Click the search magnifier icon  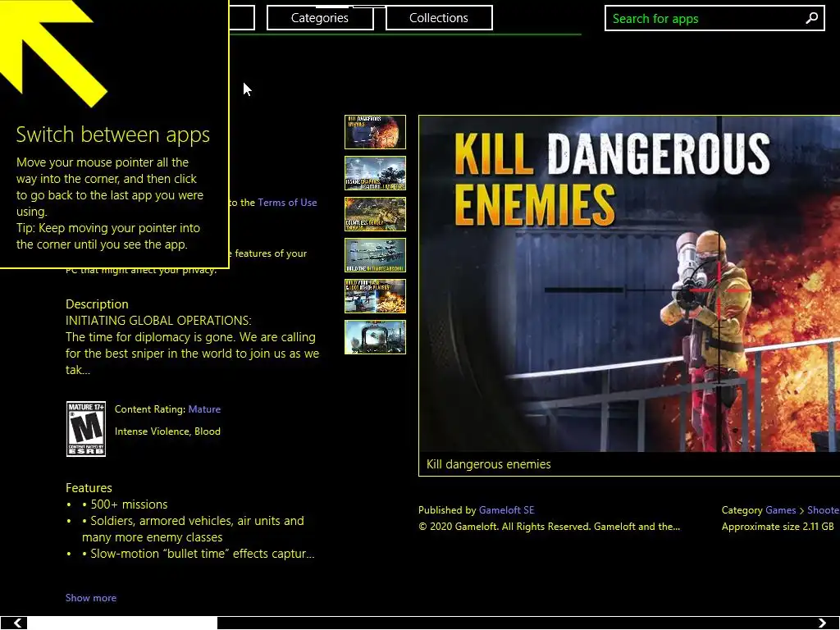(811, 18)
